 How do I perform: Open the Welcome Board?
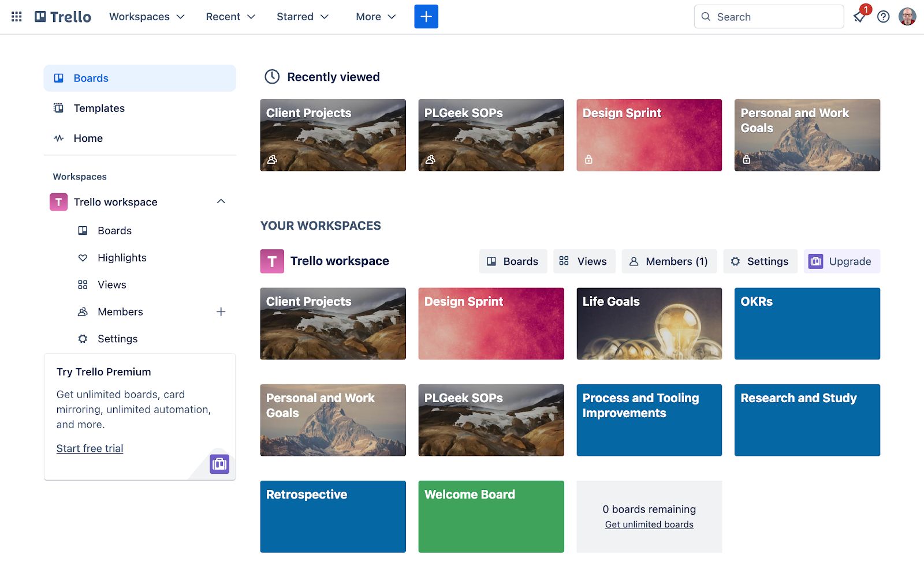pyautogui.click(x=491, y=516)
